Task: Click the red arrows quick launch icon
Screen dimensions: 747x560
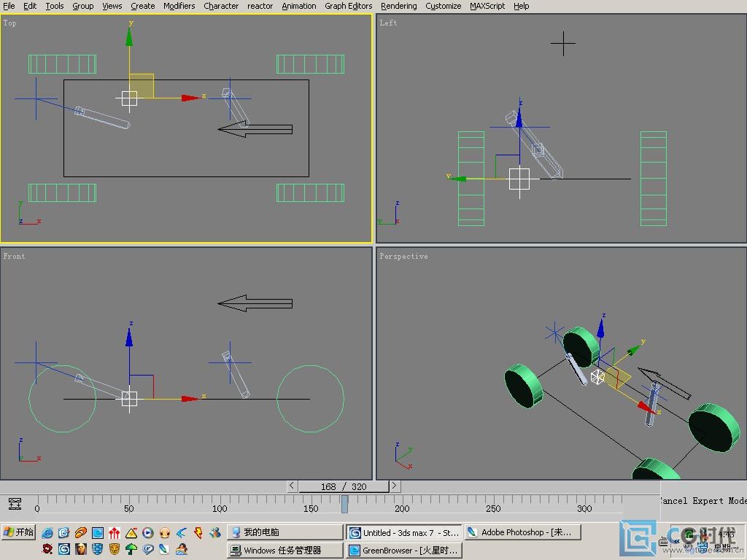Action: [115, 533]
